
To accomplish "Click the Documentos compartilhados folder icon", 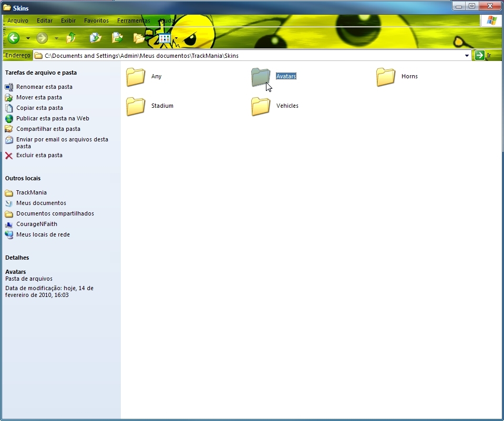I will (9, 214).
